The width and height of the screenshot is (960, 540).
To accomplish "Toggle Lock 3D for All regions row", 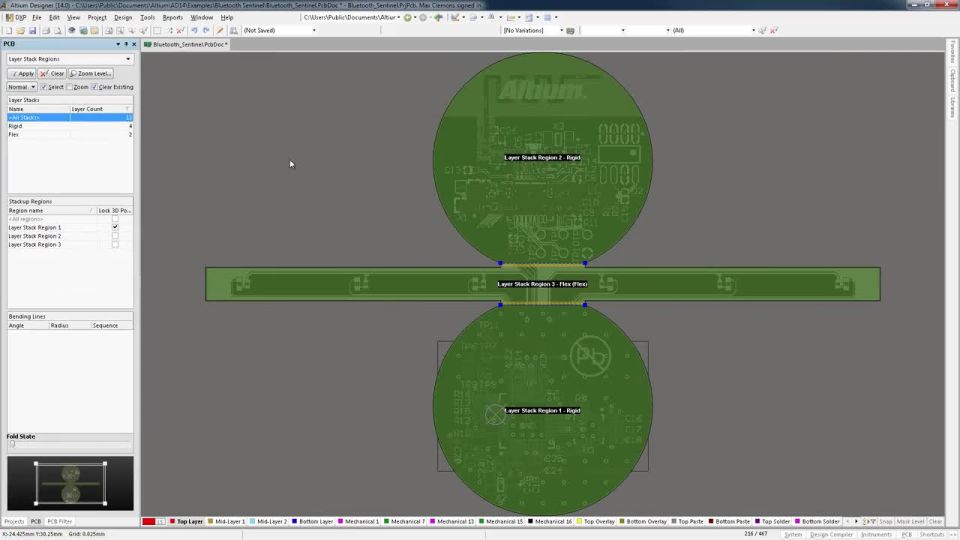I will (115, 219).
